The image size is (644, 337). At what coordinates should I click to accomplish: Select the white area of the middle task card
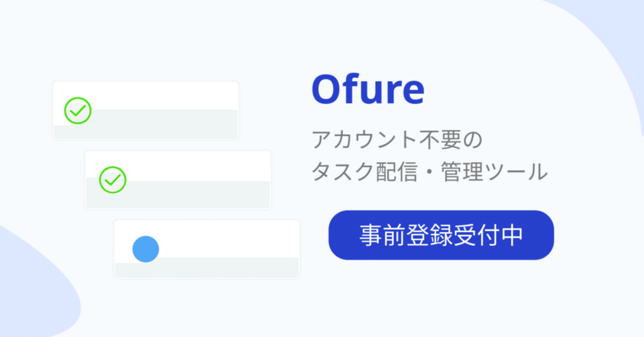196,165
